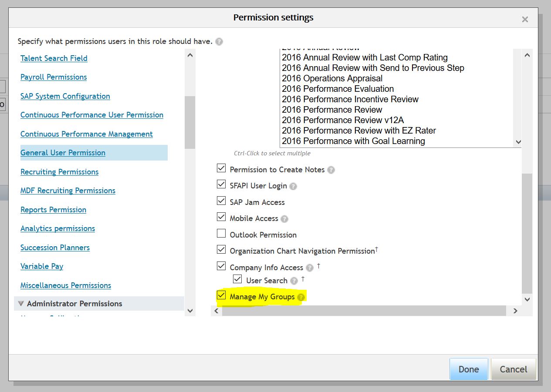This screenshot has width=551, height=392.
Task: Open help for Permission to Create Notes
Action: click(331, 170)
